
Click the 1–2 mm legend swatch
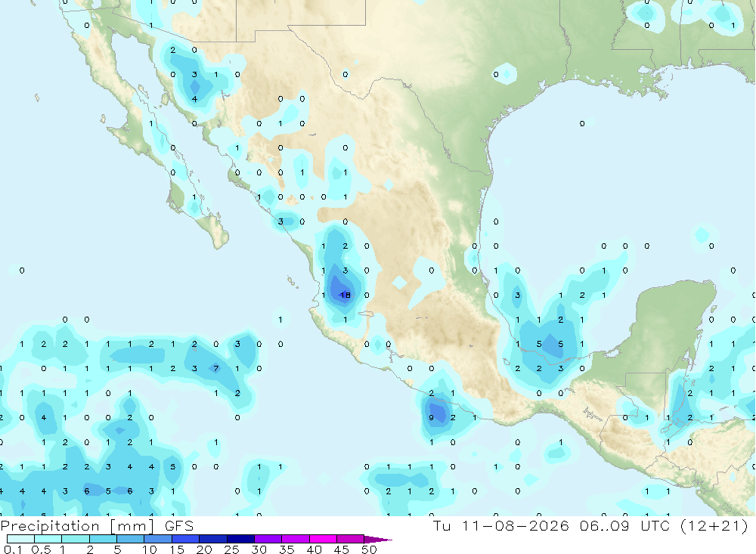(75, 539)
